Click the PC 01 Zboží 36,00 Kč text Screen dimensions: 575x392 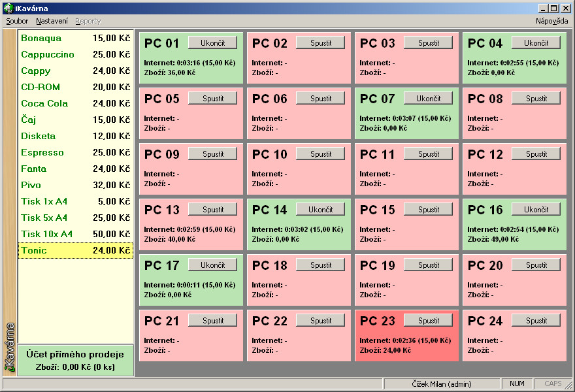169,73
